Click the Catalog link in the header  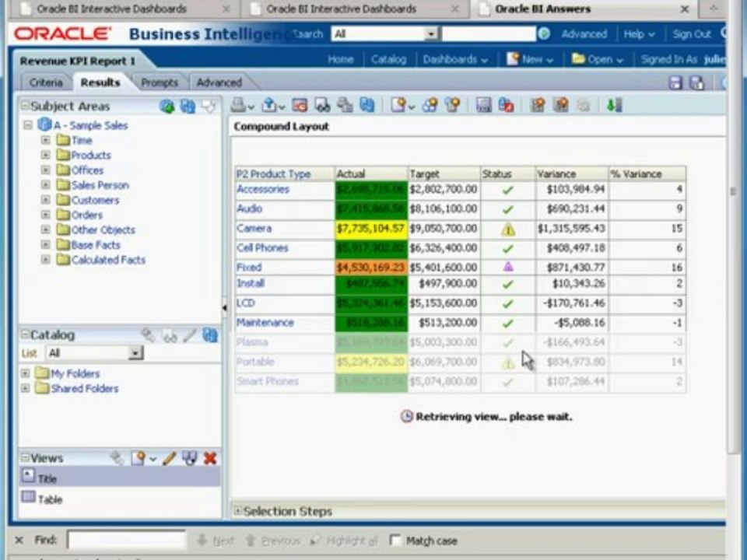click(x=389, y=60)
